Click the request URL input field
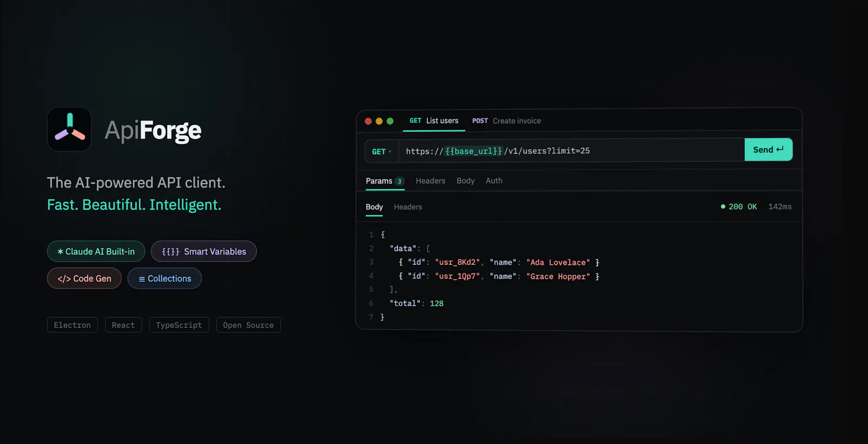Screen dimensions: 868x444 571,151
